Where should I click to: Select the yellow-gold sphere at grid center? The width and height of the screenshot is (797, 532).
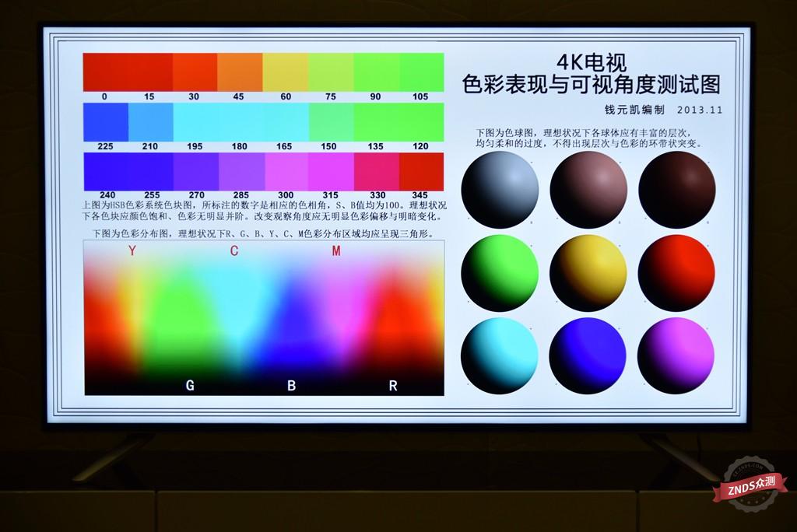click(588, 274)
